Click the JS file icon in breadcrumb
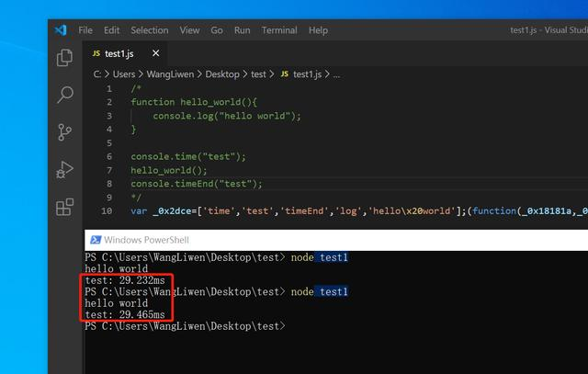Image resolution: width=588 pixels, height=374 pixels. tap(285, 74)
